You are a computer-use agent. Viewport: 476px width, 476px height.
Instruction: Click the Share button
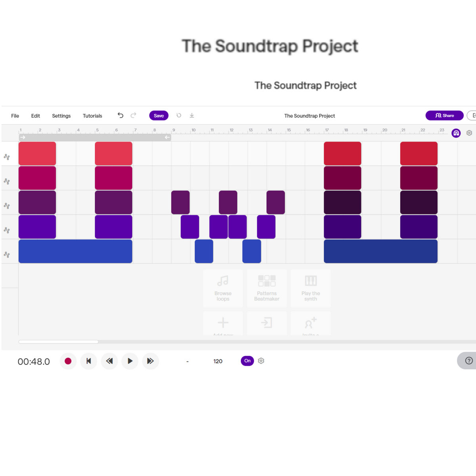coord(444,115)
